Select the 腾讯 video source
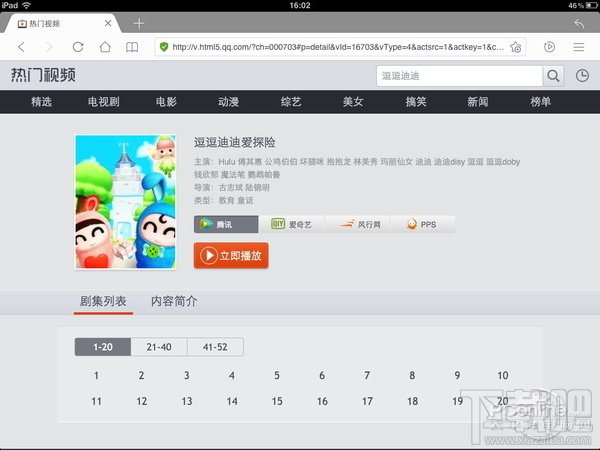 (226, 224)
